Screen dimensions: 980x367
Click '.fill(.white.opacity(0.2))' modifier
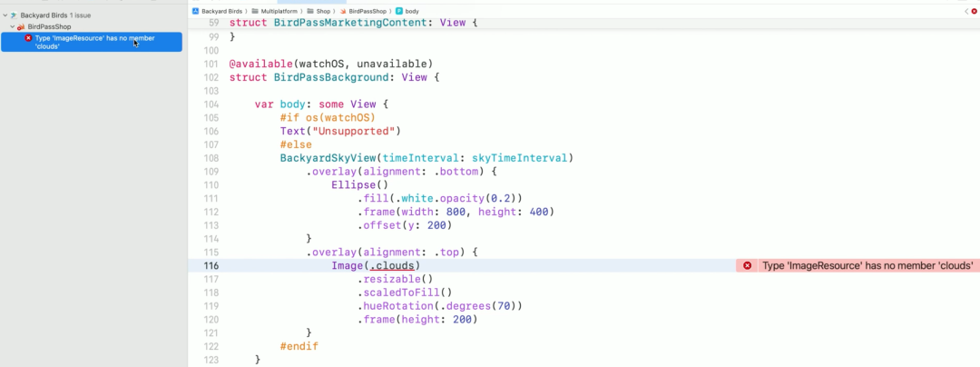click(440, 198)
